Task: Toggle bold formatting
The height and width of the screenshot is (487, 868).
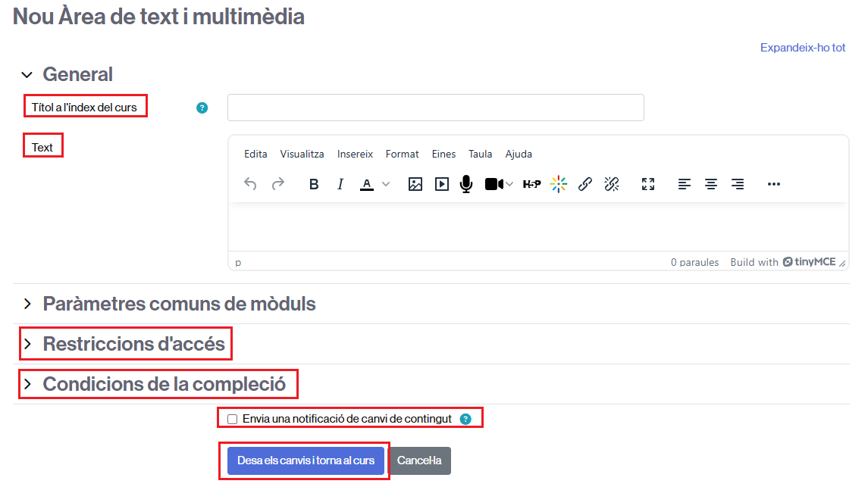Action: [314, 184]
